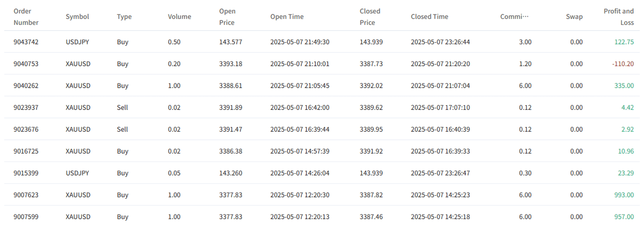The width and height of the screenshot is (644, 228).
Task: Click the -110.20 loss value
Action: click(623, 64)
